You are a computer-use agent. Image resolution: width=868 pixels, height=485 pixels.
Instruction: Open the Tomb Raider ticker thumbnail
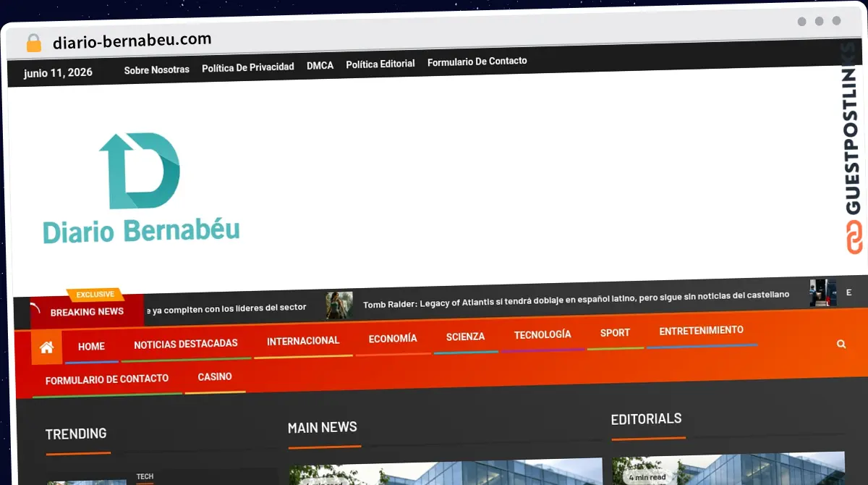point(339,305)
